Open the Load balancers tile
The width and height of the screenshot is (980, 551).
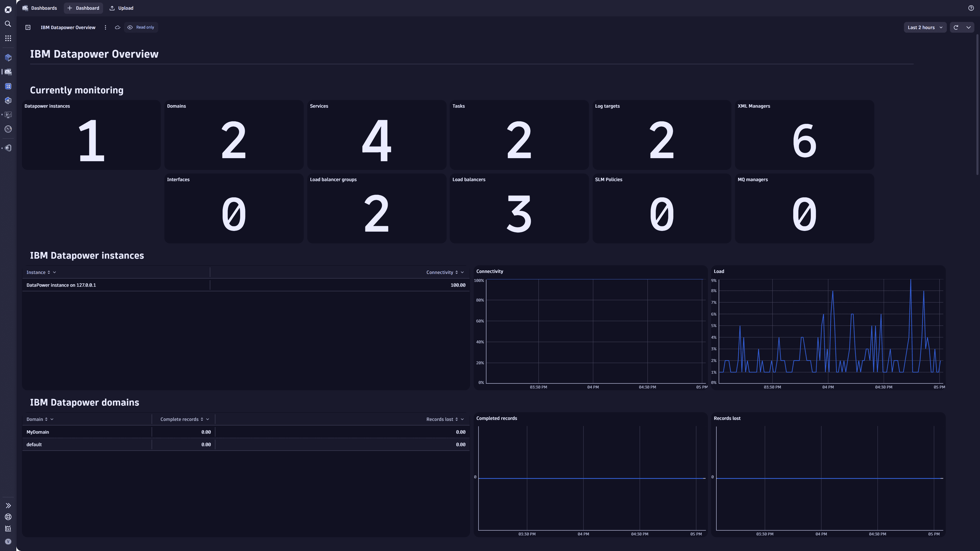[519, 208]
